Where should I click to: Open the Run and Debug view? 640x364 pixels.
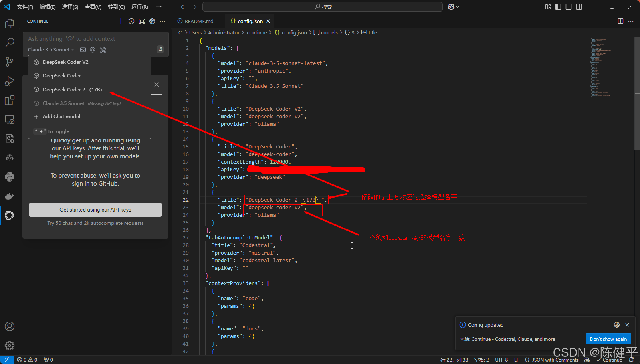click(10, 81)
